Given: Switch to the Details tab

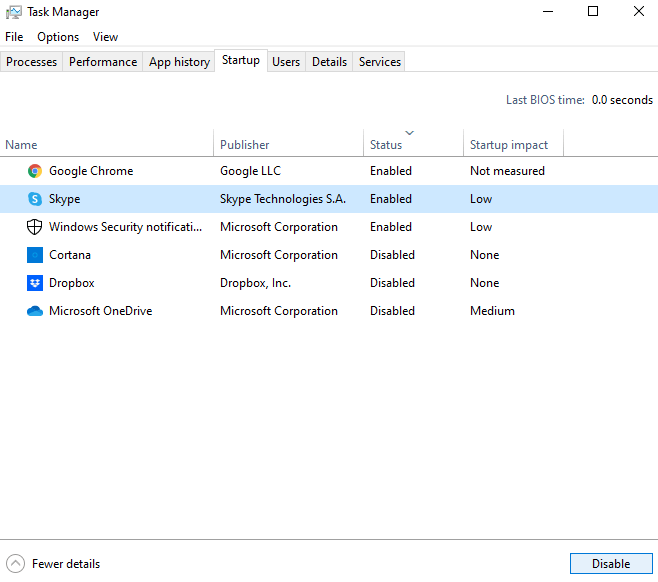Looking at the screenshot, I should click(x=329, y=62).
